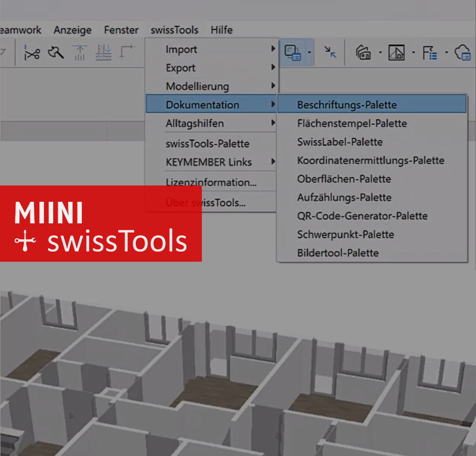This screenshot has width=476, height=456.
Task: Open Lizenzinformation... from the menu
Action: pyautogui.click(x=212, y=182)
